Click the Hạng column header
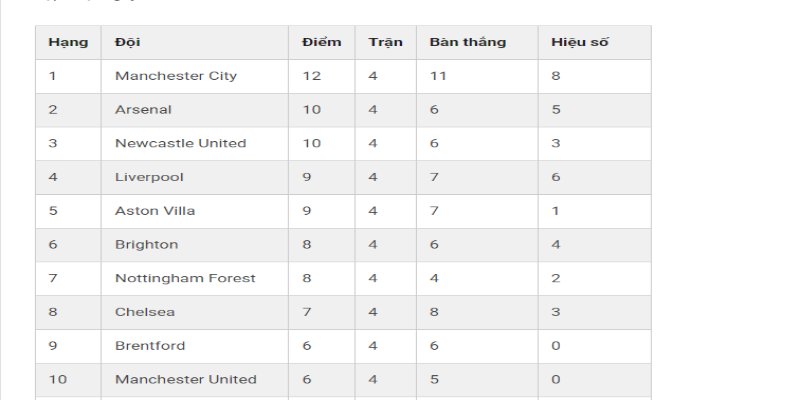The width and height of the screenshot is (800, 400). (x=68, y=42)
